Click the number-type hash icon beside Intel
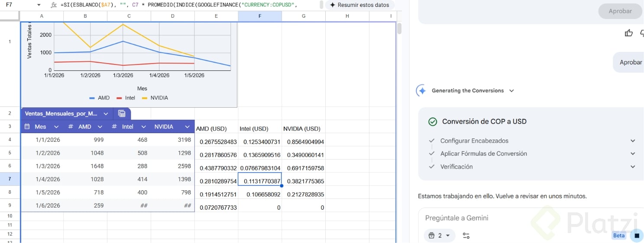This screenshot has width=644, height=243. 114,127
